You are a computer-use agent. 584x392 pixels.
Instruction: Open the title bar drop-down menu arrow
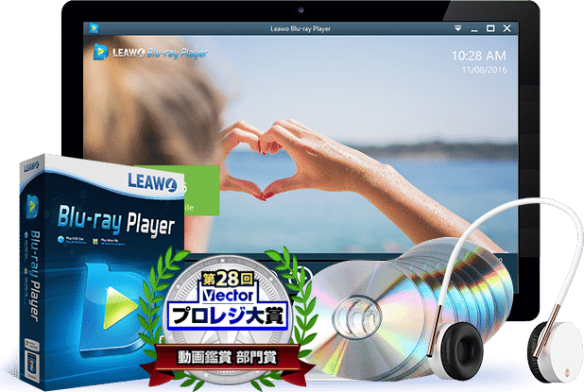[x=457, y=28]
